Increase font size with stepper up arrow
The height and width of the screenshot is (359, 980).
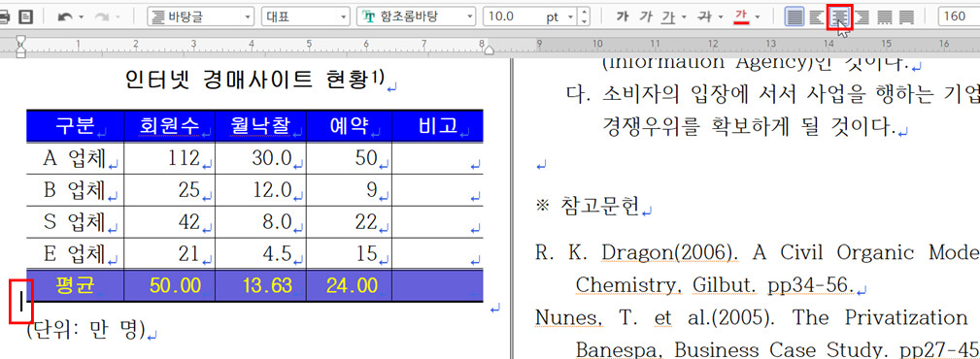point(585,13)
